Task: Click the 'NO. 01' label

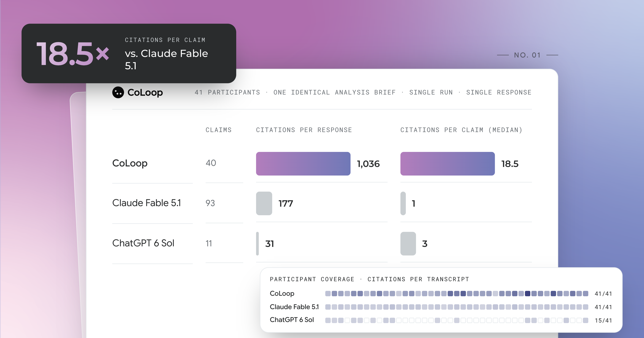Action: pos(527,55)
